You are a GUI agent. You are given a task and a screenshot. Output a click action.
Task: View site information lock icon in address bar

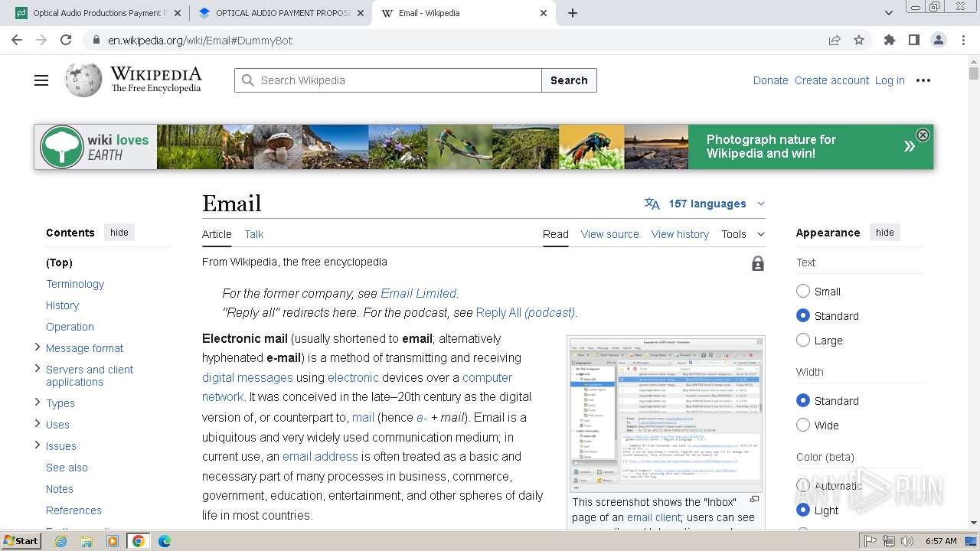tap(96, 40)
